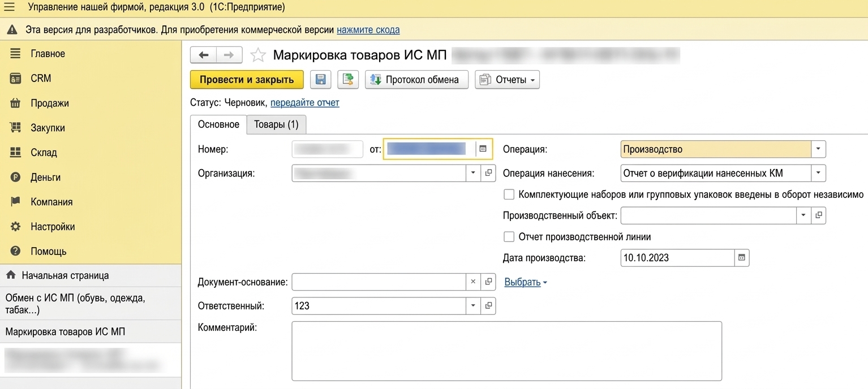Click the save document floppy disk icon
The image size is (868, 389).
point(320,80)
